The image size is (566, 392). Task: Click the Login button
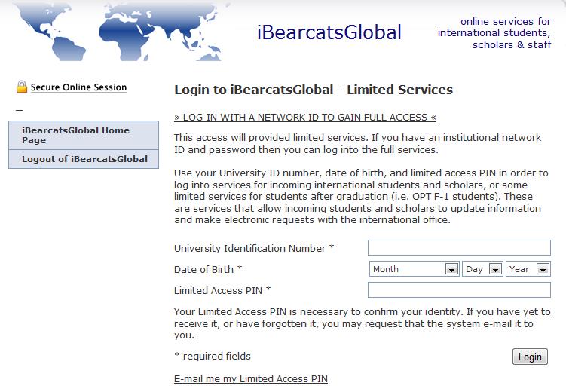(530, 357)
